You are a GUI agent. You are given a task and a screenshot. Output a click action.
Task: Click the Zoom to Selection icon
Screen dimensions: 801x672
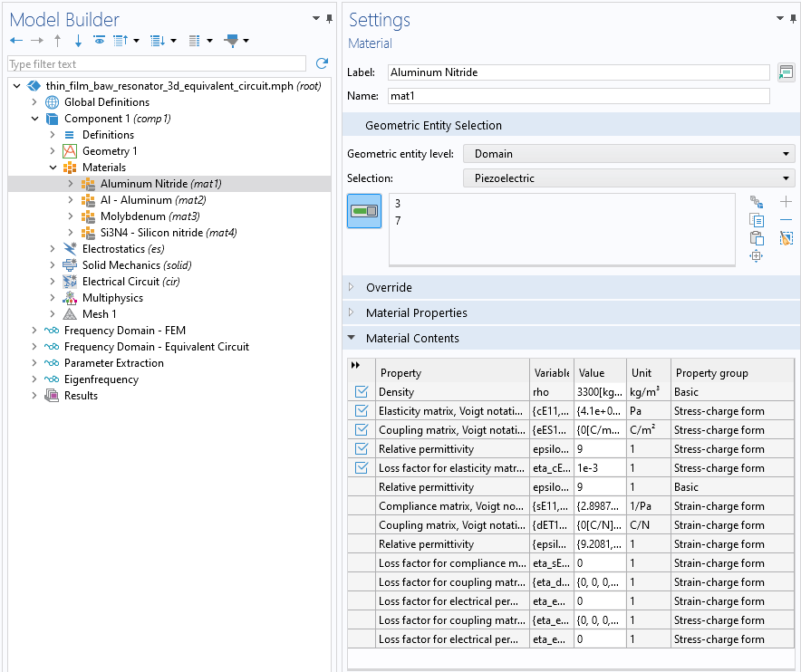tap(757, 255)
